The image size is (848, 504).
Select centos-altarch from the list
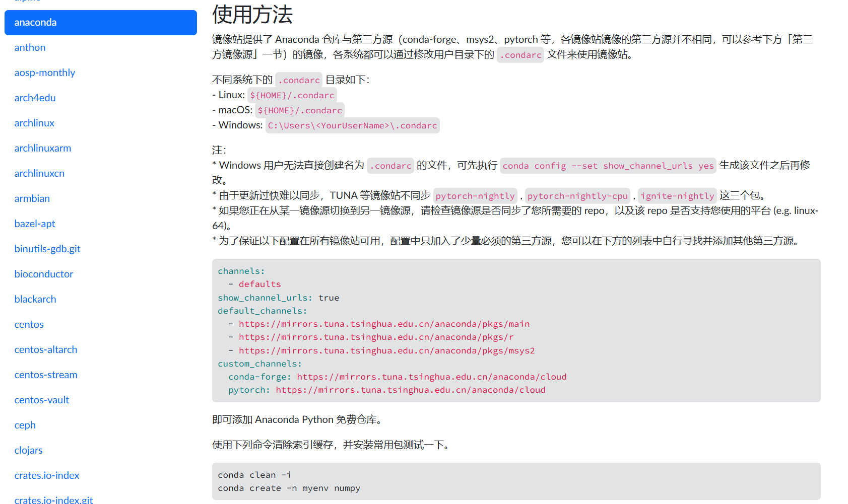46,350
